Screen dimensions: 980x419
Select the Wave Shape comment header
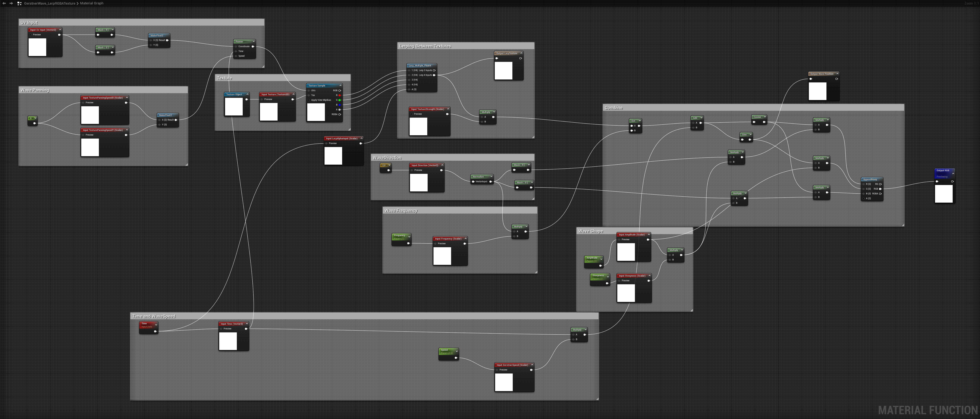tap(635, 231)
